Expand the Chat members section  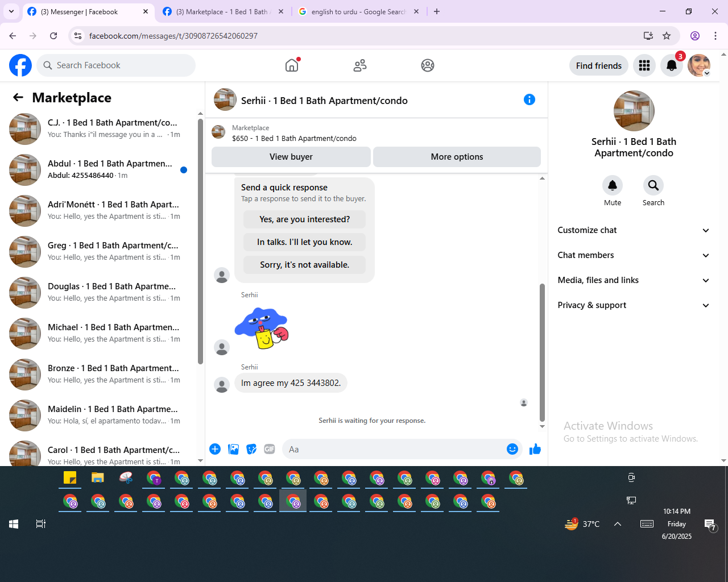tap(634, 255)
